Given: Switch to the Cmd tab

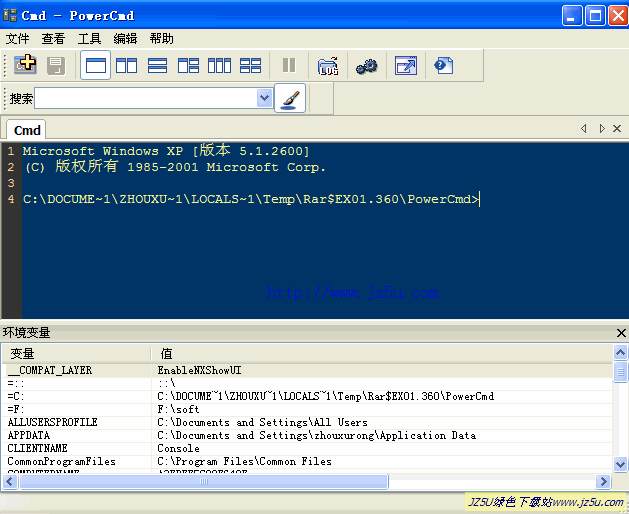Looking at the screenshot, I should 26,130.
